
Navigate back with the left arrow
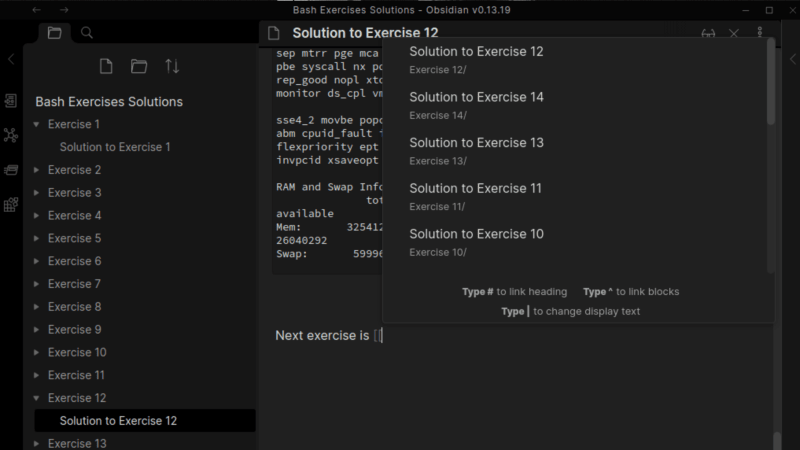[x=36, y=9]
